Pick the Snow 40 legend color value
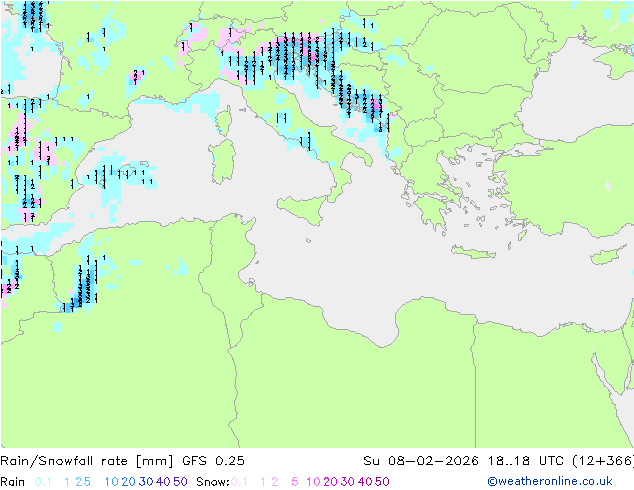634x490 pixels. tap(365, 482)
